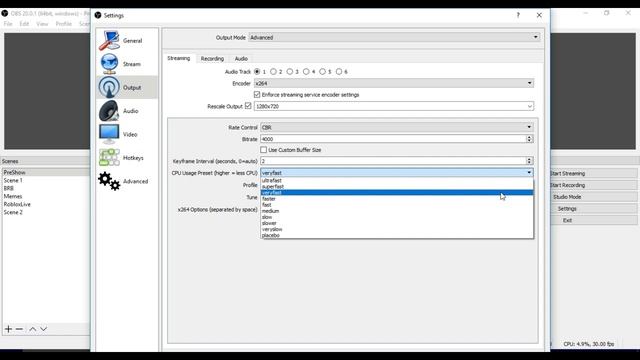Open the Advanced settings gears icon
The image size is (640, 360).
tap(109, 181)
